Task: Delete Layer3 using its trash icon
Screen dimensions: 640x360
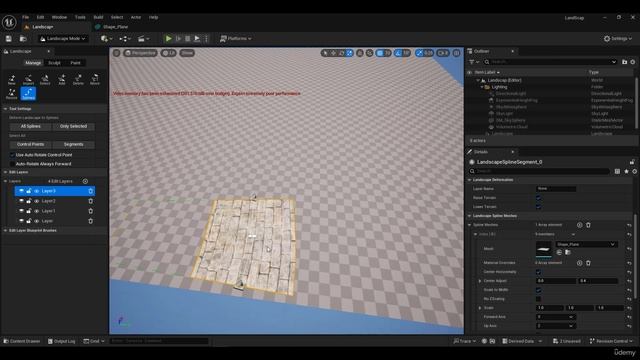Action: click(x=91, y=191)
